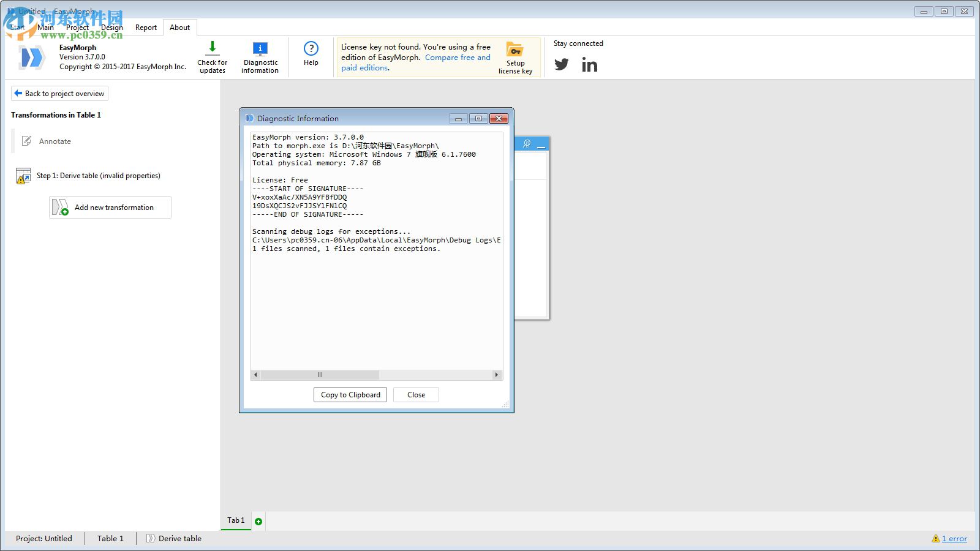Open the LinkedIn icon
Screen dimensions: 980x551
[x=589, y=64]
